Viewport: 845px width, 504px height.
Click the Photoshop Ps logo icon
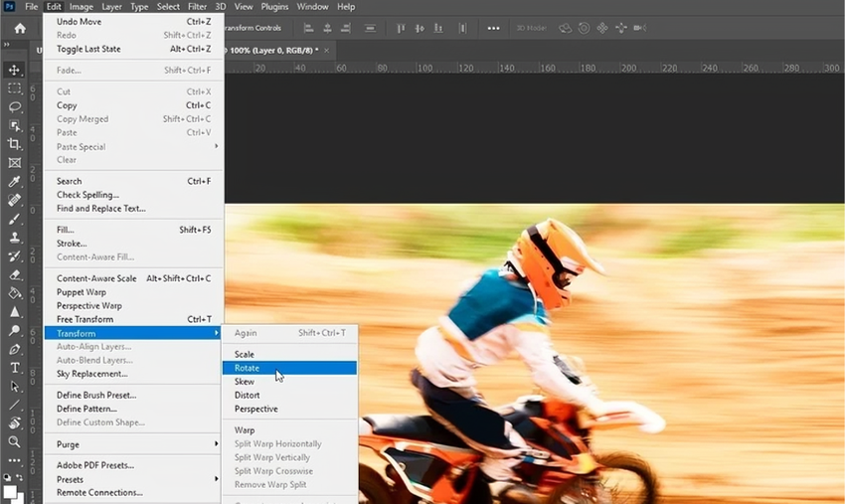(x=9, y=7)
